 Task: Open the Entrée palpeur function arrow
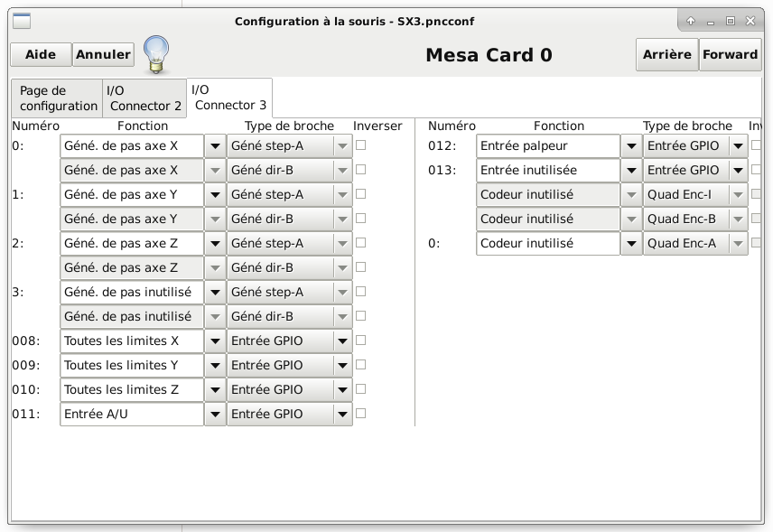[x=631, y=146]
